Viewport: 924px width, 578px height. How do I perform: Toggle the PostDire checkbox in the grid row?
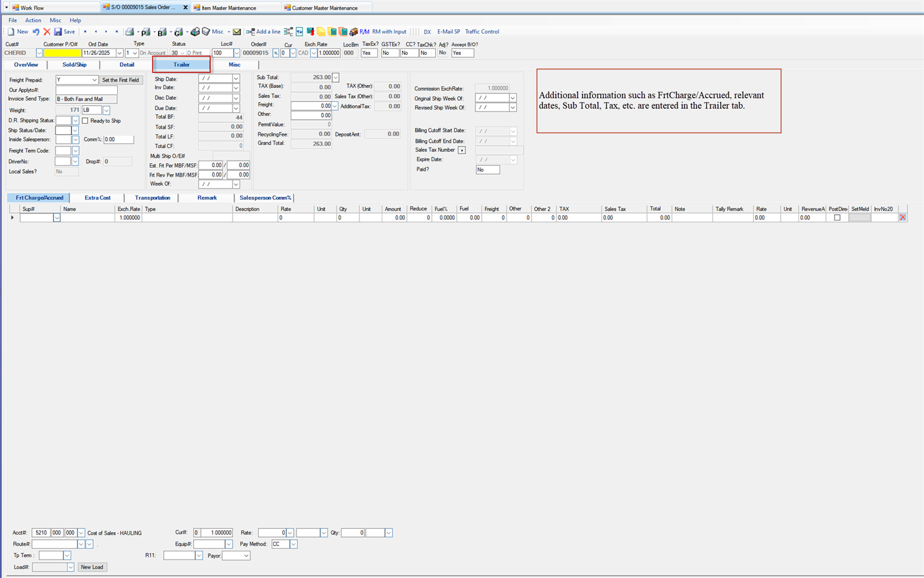pyautogui.click(x=837, y=217)
